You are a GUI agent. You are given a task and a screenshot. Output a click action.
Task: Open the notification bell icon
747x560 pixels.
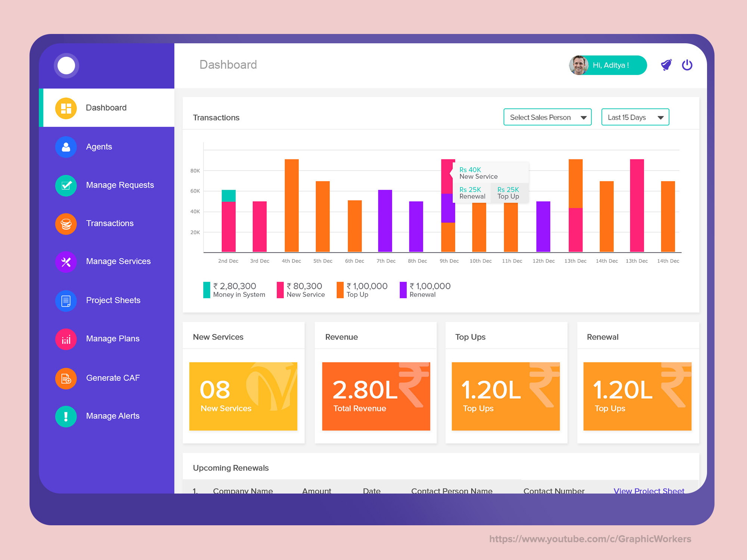click(666, 65)
